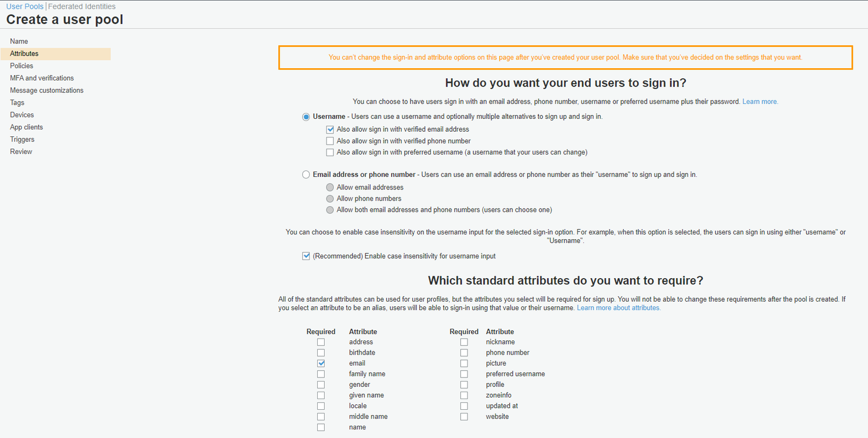
Task: Open the Policies section in sidebar
Action: 21,65
